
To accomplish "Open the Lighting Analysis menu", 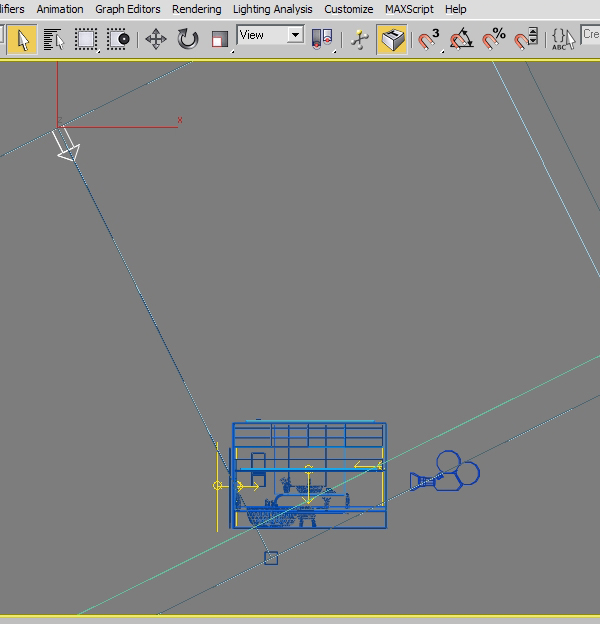I will click(273, 9).
